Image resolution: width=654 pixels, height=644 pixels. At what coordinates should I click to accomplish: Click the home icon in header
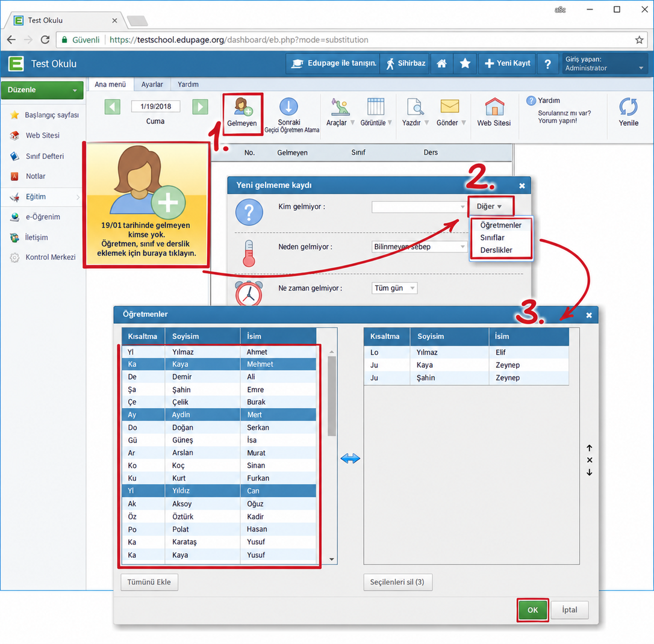click(x=441, y=64)
